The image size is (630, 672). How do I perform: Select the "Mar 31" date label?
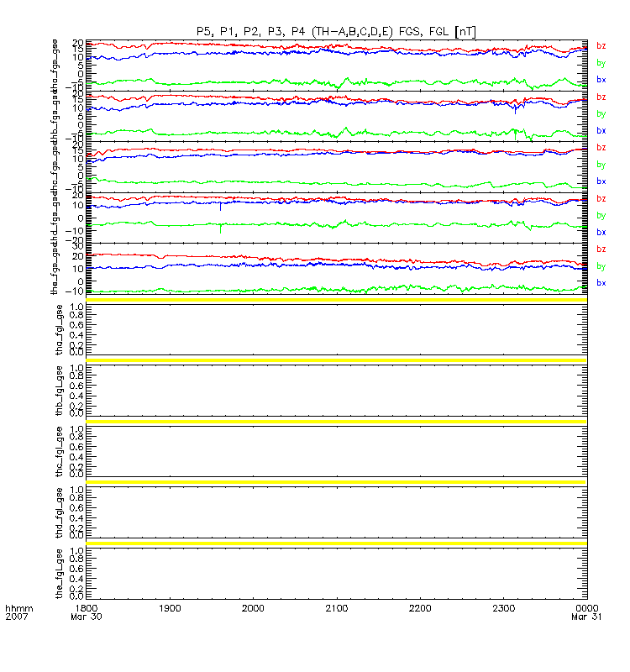pyautogui.click(x=586, y=617)
